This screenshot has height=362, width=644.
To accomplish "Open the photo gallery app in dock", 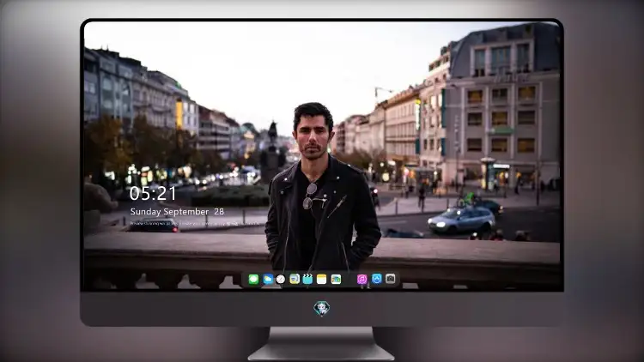I will pyautogui.click(x=336, y=280).
